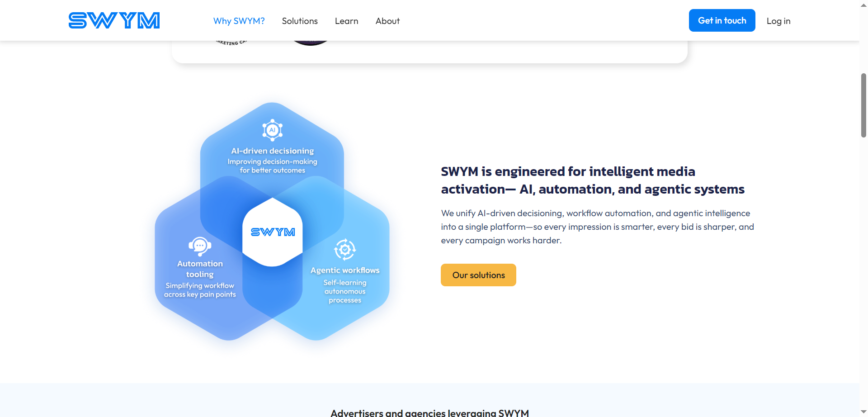
Task: Open the Why SWYM? navigation item
Action: (x=239, y=21)
